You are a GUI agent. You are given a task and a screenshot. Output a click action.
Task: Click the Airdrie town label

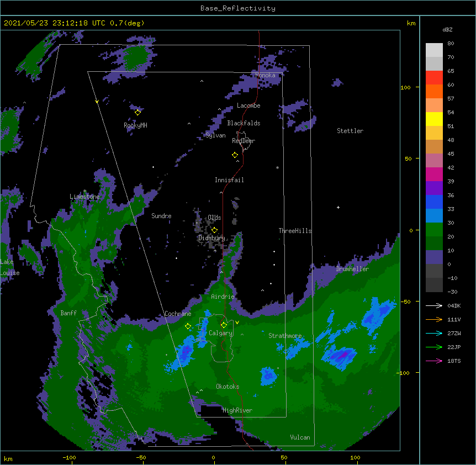point(223,297)
